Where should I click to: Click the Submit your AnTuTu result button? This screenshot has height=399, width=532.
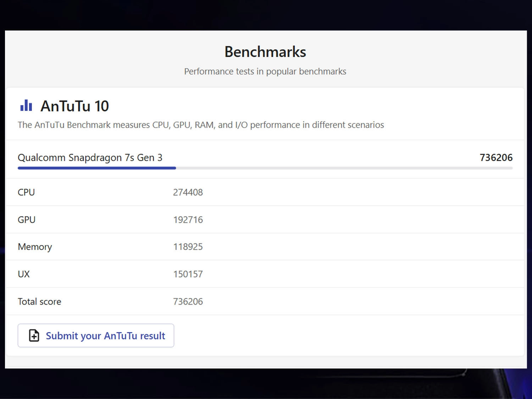(x=96, y=335)
